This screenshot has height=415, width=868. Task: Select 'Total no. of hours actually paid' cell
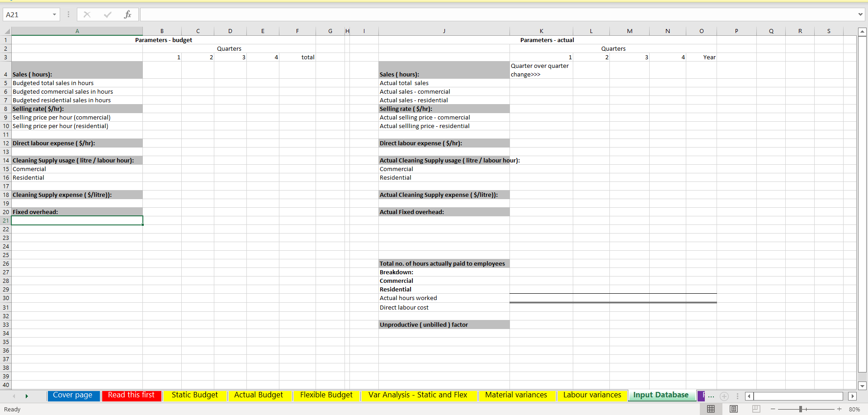point(444,263)
